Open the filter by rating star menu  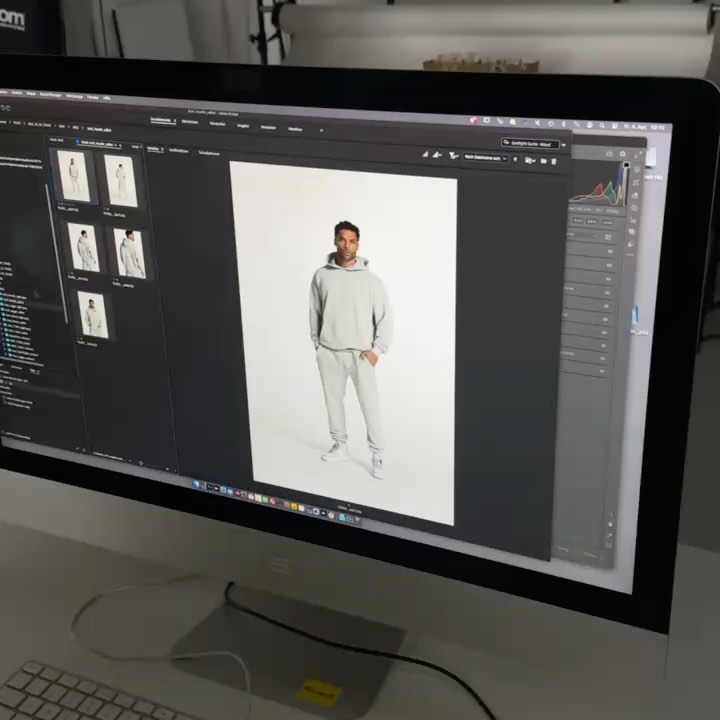click(453, 156)
